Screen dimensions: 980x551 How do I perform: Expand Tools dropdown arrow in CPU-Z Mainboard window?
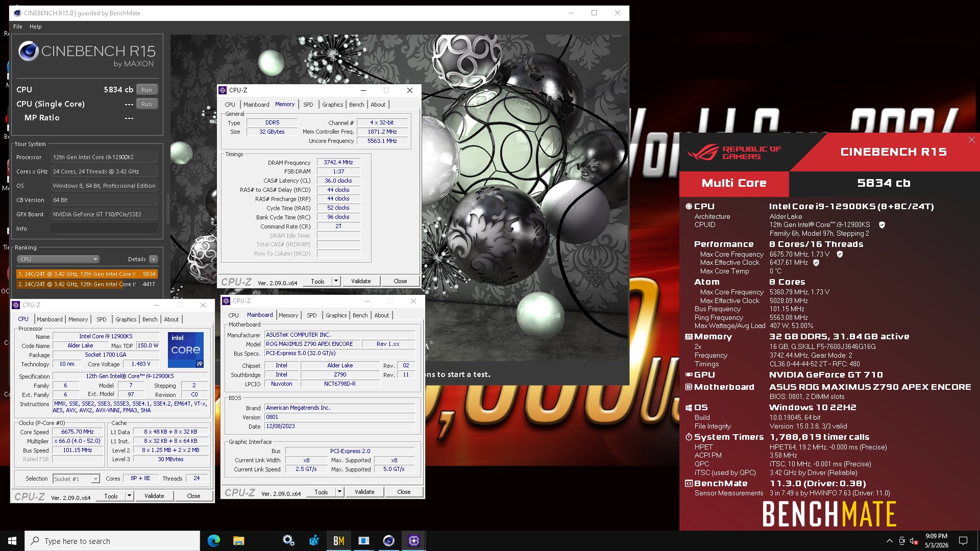[339, 492]
